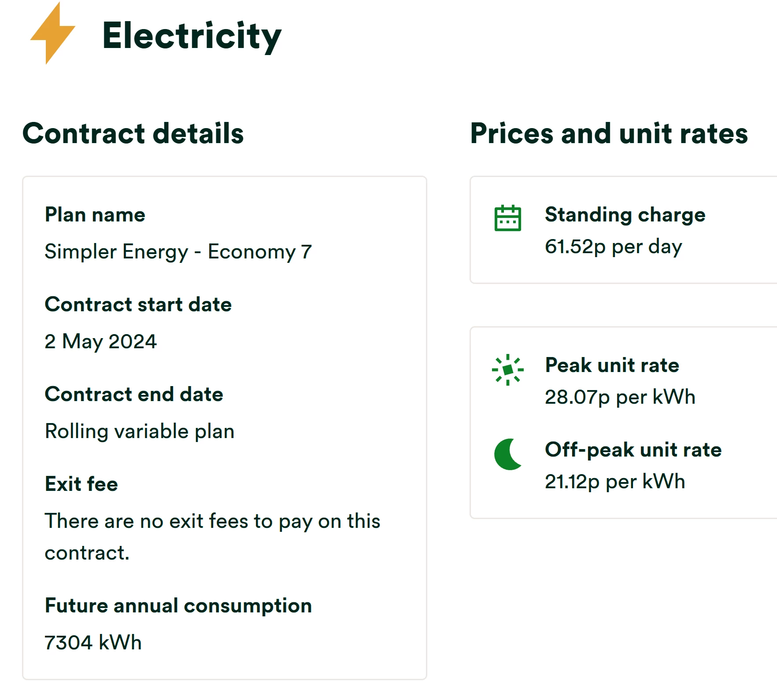Click the Contract end date label
This screenshot has width=777, height=700.
[x=134, y=394]
